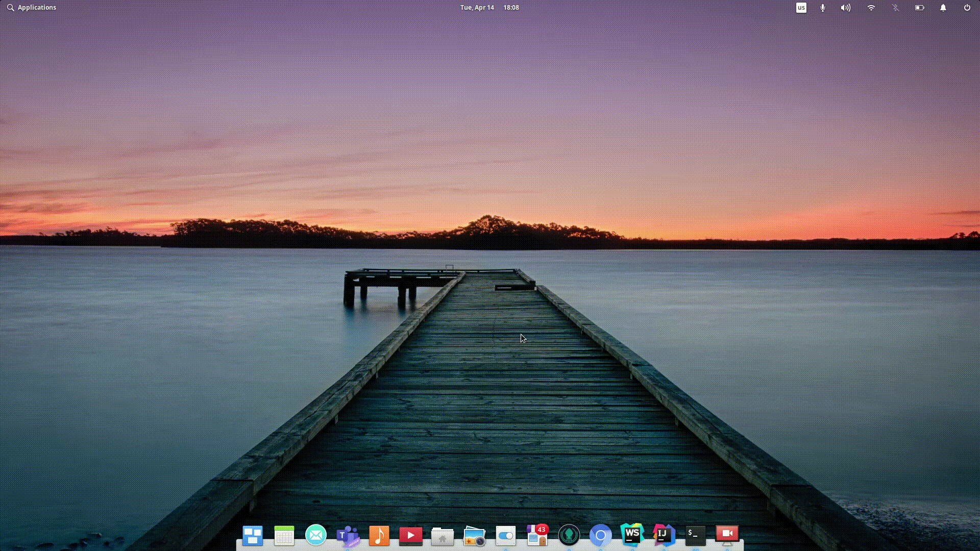
Task: Launch the Photos app from the dock
Action: point(474,536)
